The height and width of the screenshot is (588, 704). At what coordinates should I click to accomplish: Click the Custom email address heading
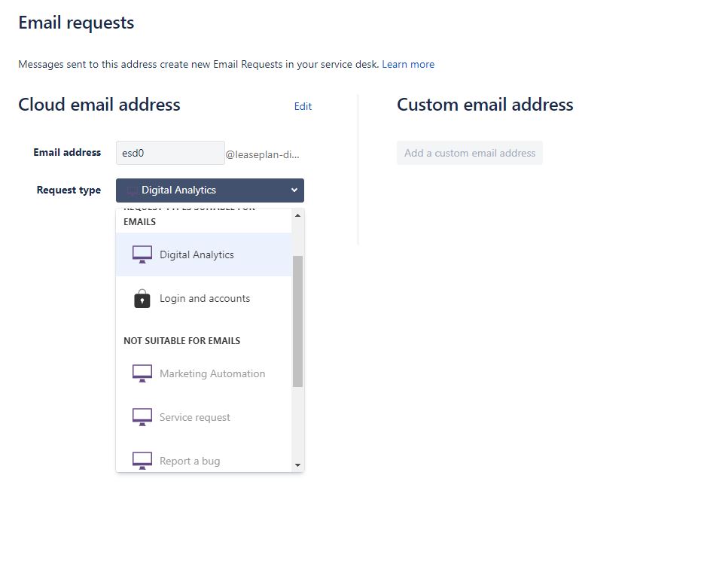click(x=485, y=105)
